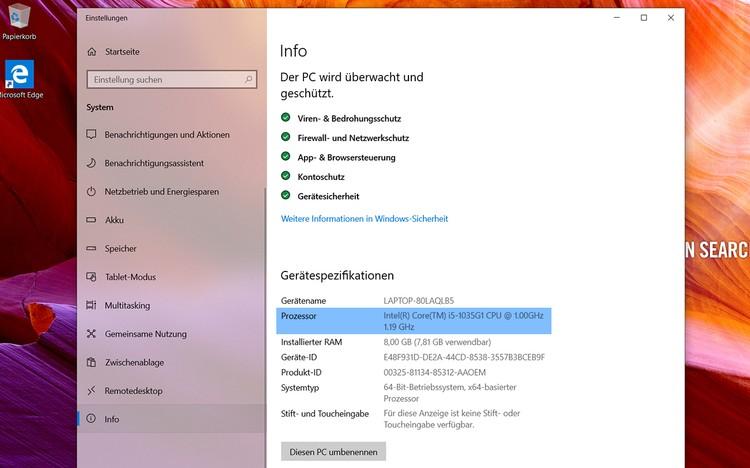Click the Netzbetrieb und Energiesparen power icon

(x=92, y=191)
